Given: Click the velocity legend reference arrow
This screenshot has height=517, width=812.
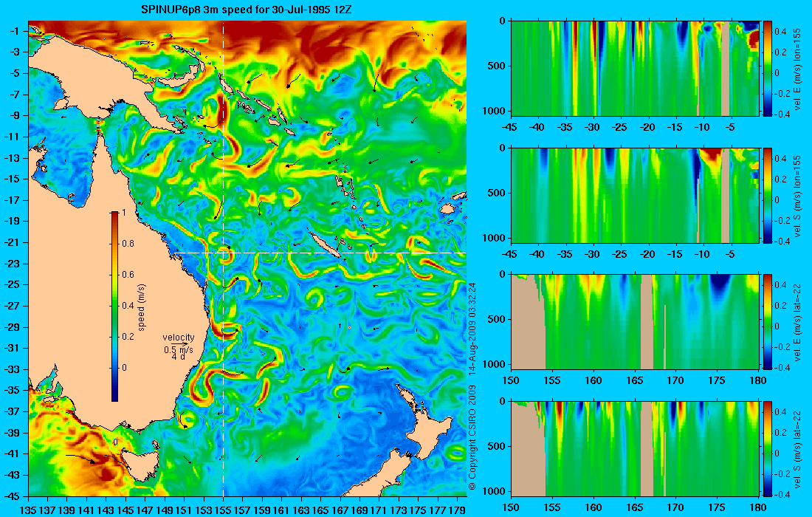Looking at the screenshot, I should [x=179, y=343].
